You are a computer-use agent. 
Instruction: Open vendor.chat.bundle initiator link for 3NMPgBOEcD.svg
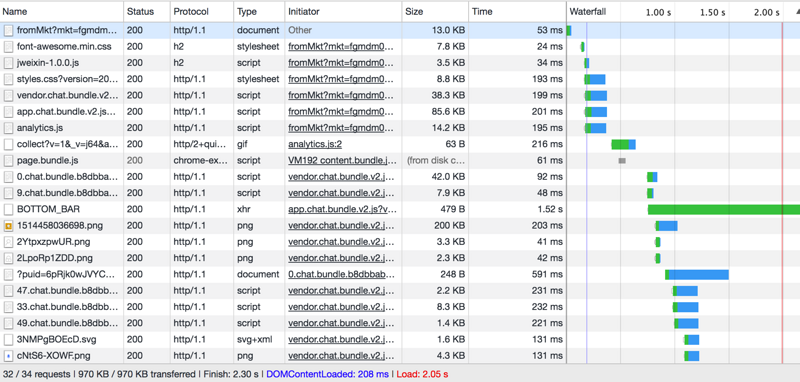[341, 339]
